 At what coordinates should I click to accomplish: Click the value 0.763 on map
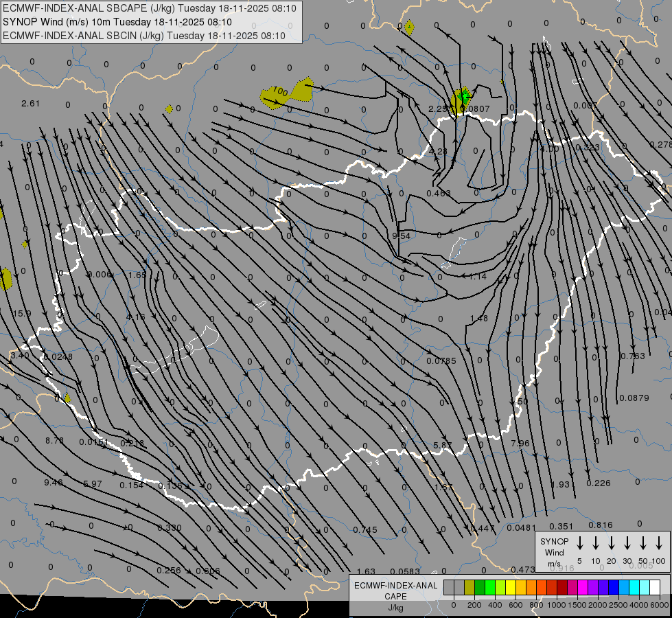click(633, 356)
